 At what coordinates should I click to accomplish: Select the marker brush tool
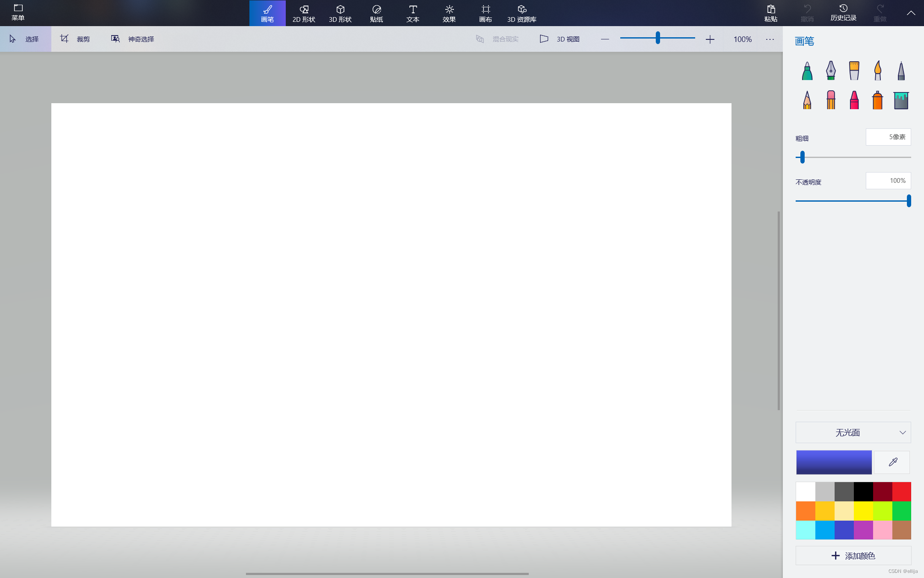(807, 71)
